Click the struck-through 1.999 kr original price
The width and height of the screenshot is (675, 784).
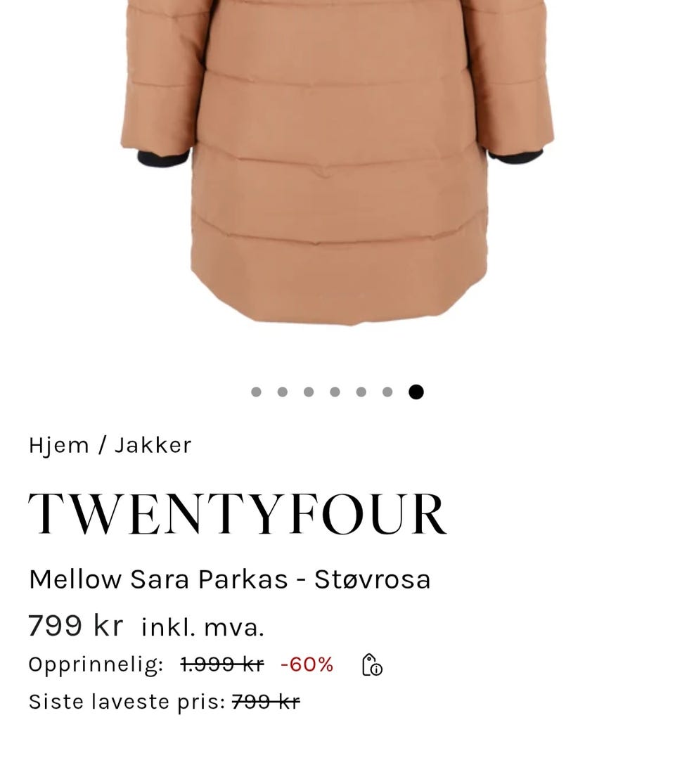pos(222,664)
